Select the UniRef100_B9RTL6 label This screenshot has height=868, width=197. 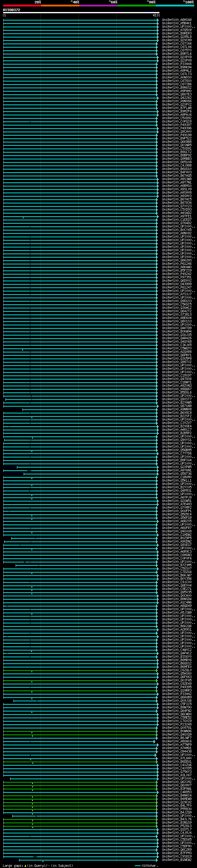pos(177,54)
